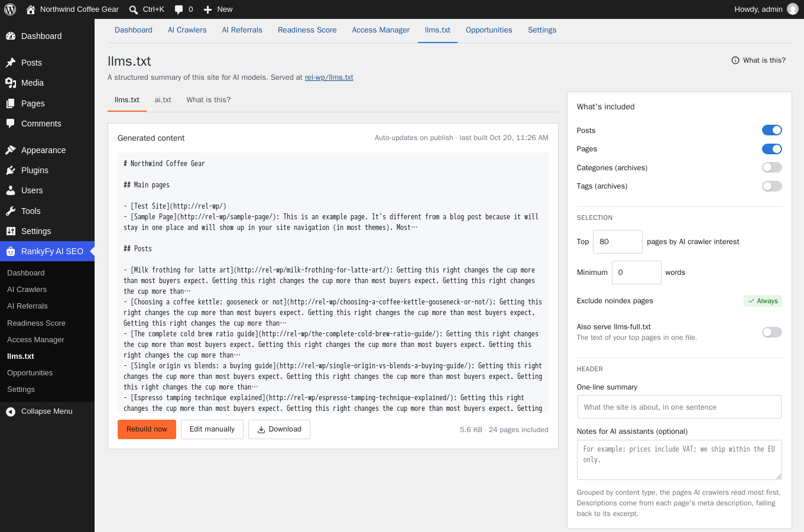Click the Plugins plug icon
Image resolution: width=804 pixels, height=532 pixels.
click(x=11, y=170)
